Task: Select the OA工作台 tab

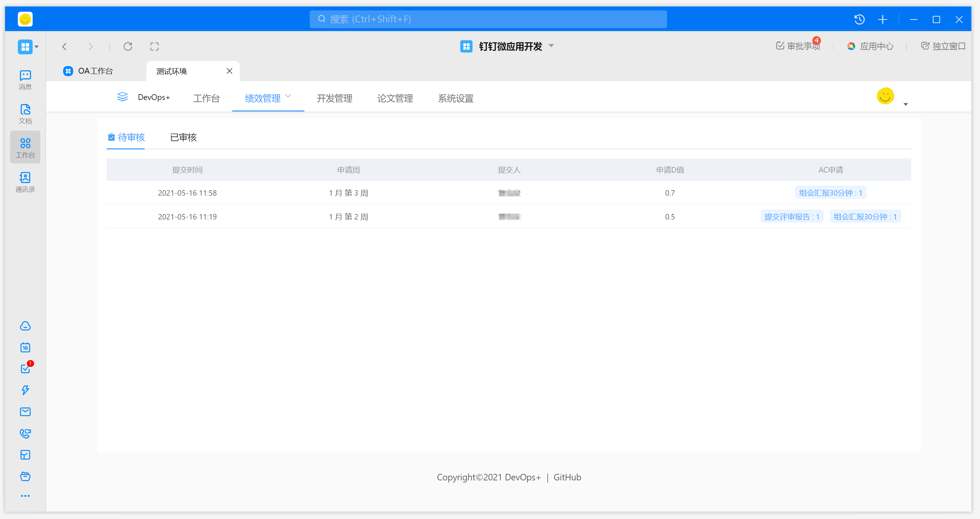Action: point(95,71)
